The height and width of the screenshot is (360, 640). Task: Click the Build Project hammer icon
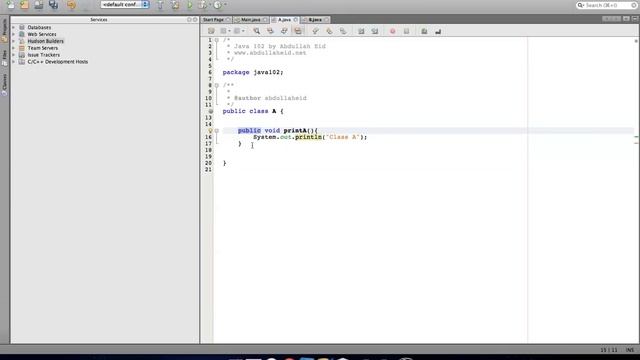(160, 5)
